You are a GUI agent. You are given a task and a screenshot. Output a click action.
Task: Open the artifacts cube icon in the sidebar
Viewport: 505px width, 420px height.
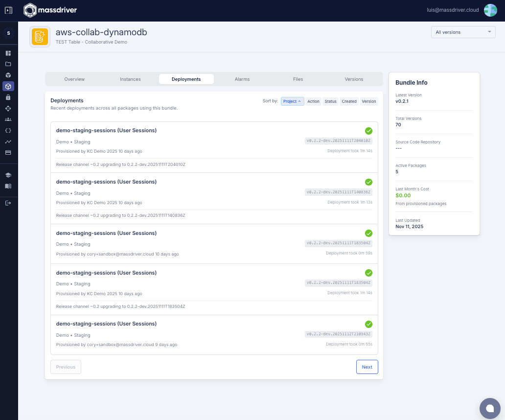pos(8,75)
